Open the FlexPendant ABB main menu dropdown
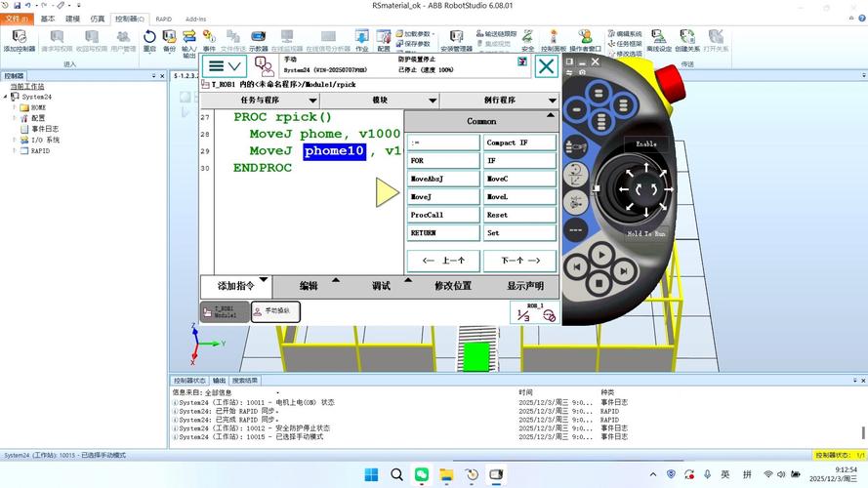The image size is (868, 488). coord(225,66)
